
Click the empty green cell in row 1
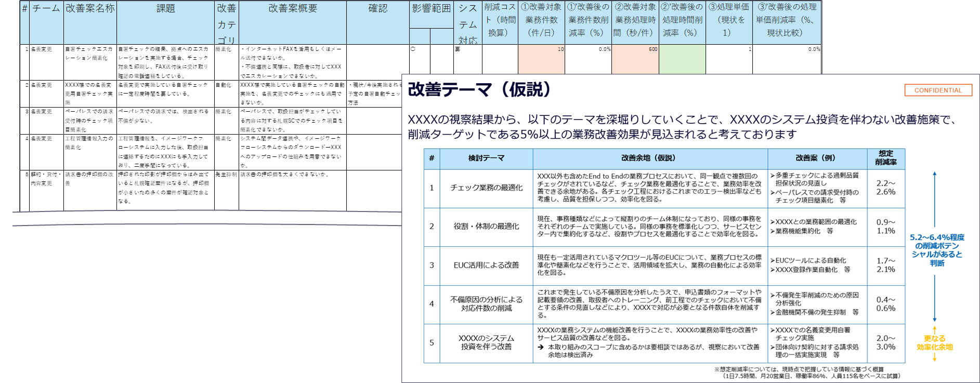click(682, 59)
